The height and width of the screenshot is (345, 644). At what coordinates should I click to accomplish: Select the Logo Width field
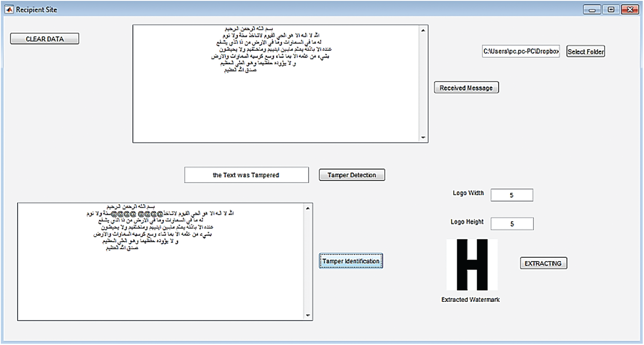[x=512, y=195]
